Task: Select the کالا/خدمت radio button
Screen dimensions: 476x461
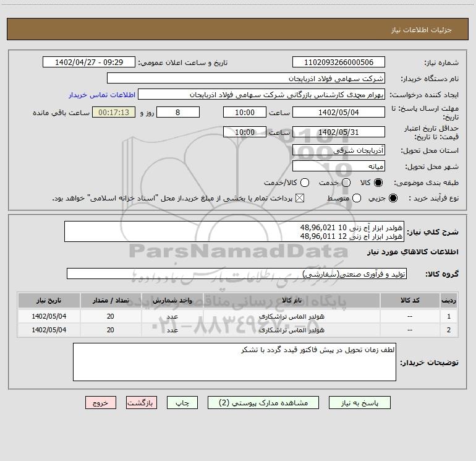Action: [305, 183]
